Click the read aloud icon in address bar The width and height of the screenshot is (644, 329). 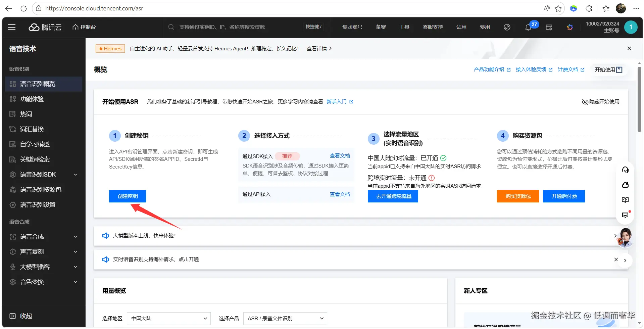(547, 8)
